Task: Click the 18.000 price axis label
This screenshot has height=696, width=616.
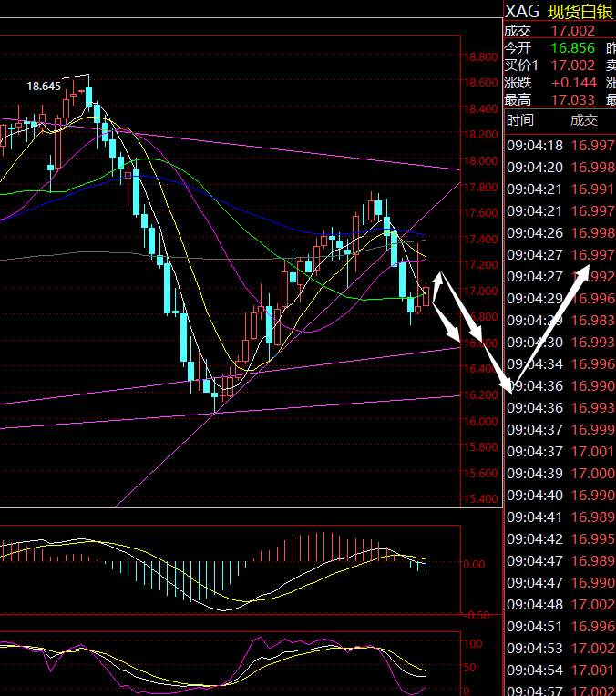Action: pos(480,160)
